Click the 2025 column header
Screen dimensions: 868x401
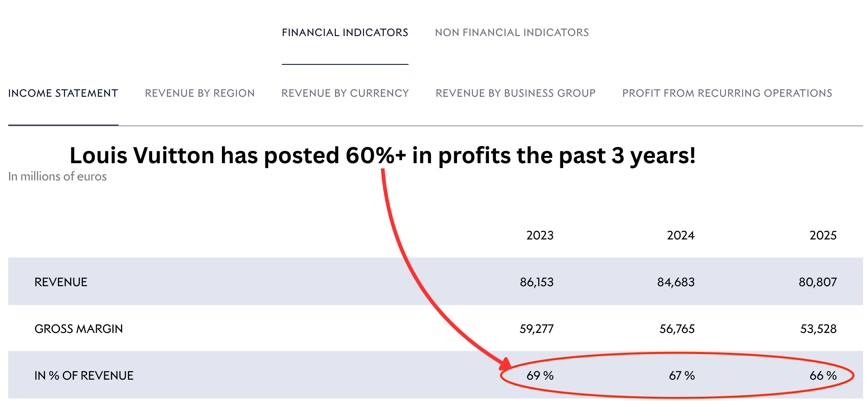point(823,235)
